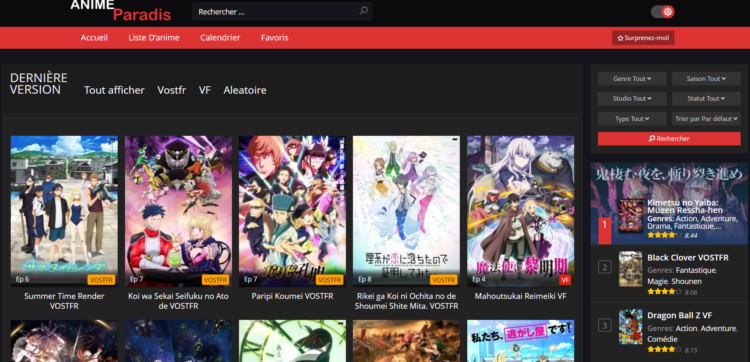The height and width of the screenshot is (362, 750).
Task: Click rank 1 red badge
Action: tap(605, 230)
